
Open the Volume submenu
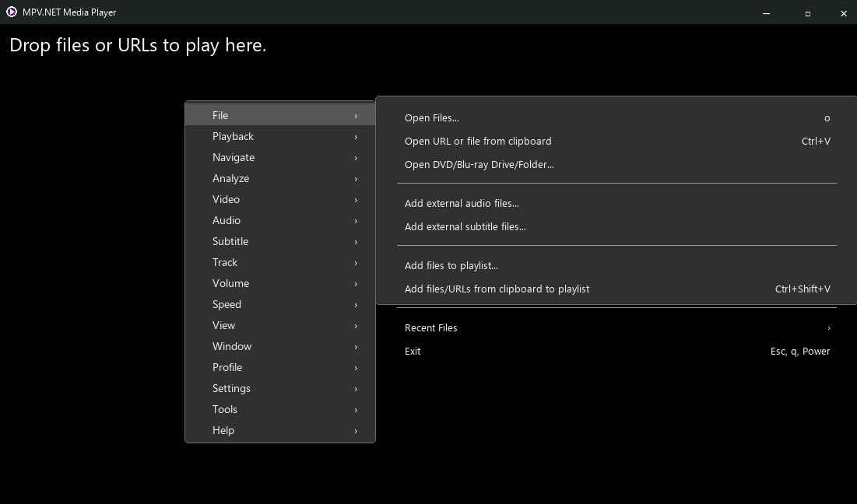click(x=280, y=283)
